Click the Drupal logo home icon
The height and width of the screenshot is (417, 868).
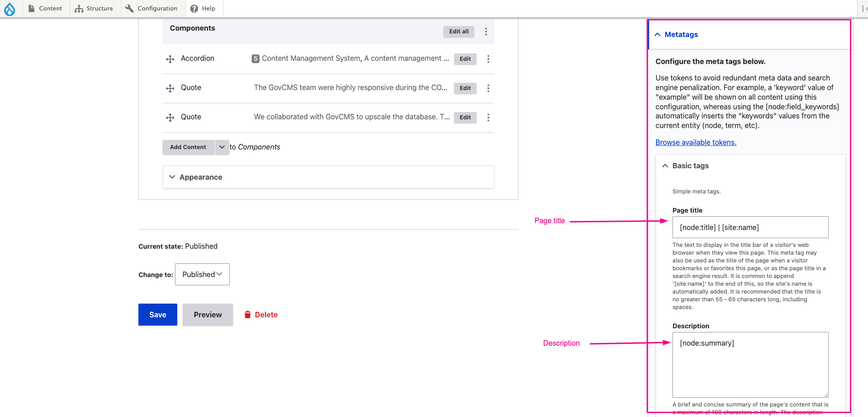(10, 9)
